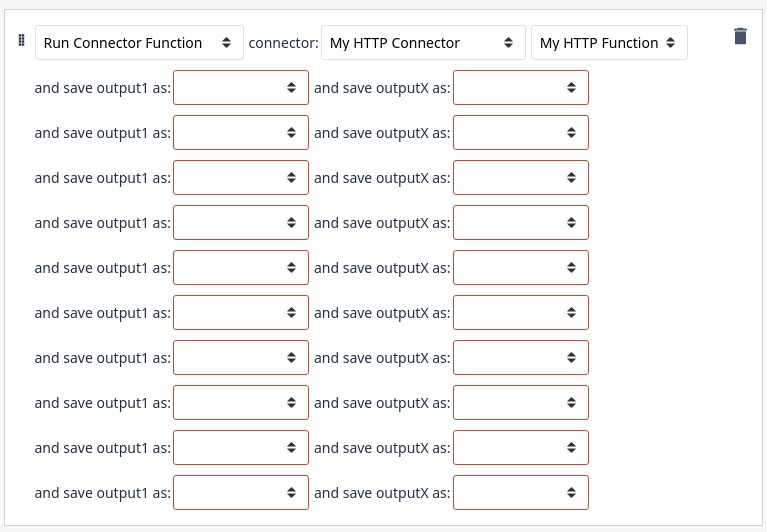
Task: Open the Run Connector Function dropdown
Action: point(139,43)
